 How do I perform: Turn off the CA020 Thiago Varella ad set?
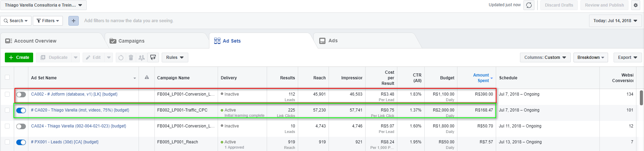pos(21,110)
